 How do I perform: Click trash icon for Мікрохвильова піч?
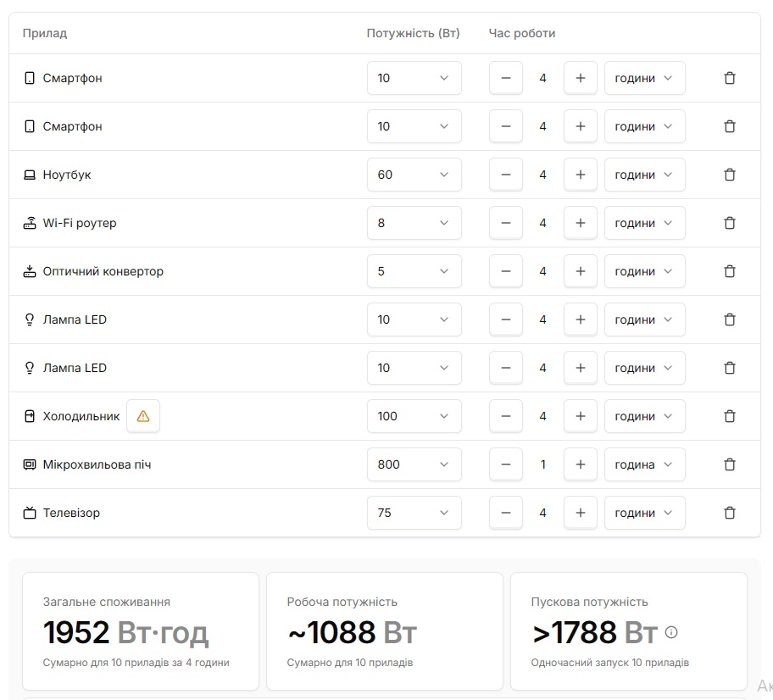coord(729,464)
